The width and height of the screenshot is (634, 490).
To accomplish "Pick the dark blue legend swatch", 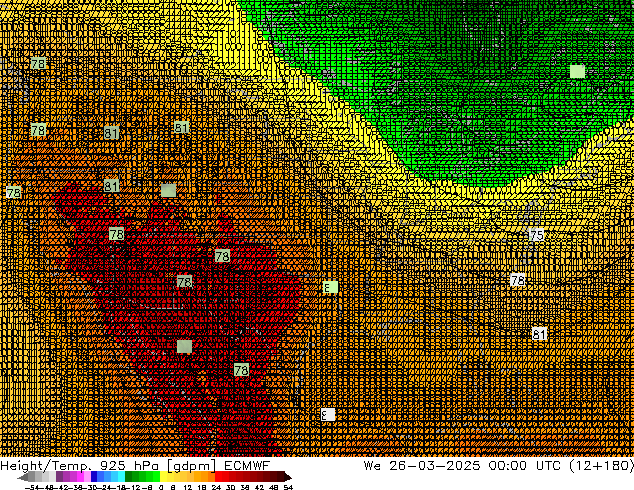I will (x=94, y=477).
